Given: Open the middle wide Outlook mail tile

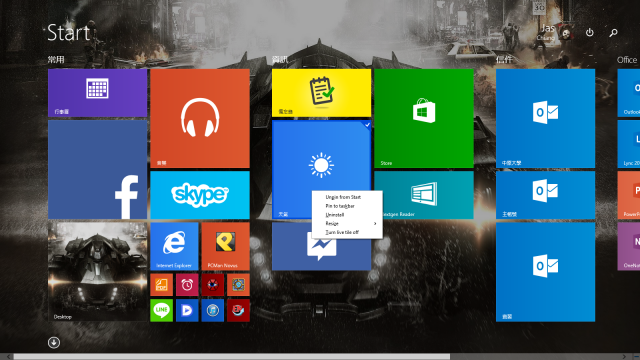Looking at the screenshot, I should coord(545,195).
